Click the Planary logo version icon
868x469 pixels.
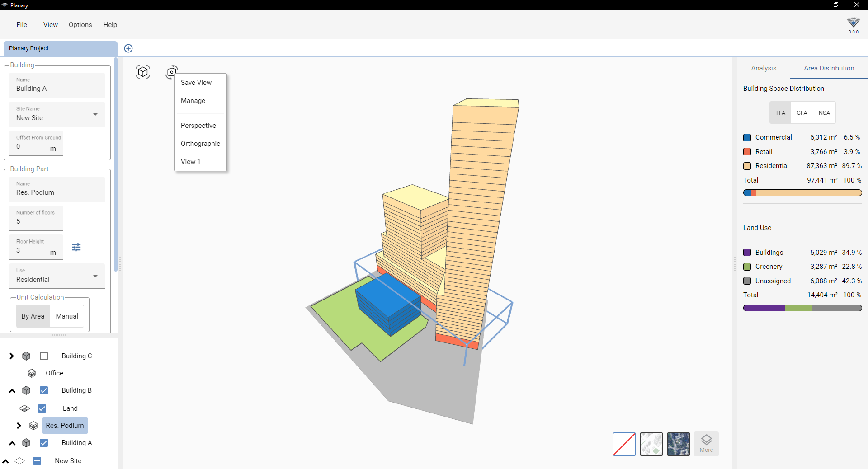(x=853, y=25)
